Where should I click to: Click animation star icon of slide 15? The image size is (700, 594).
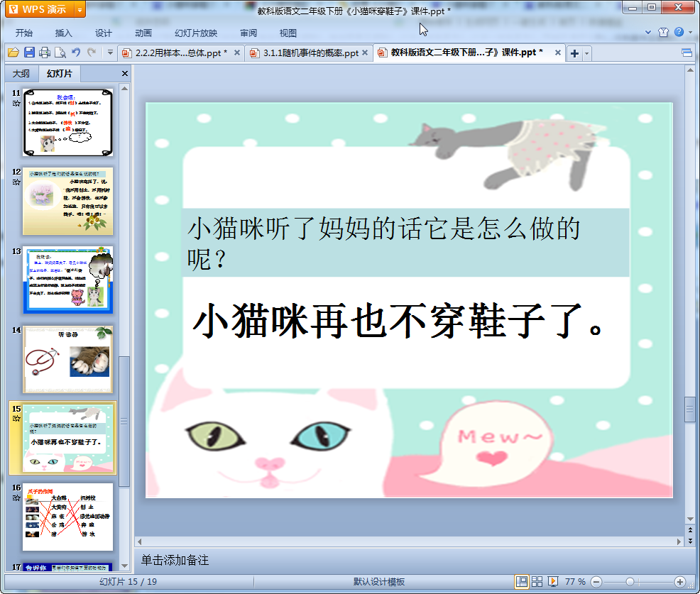point(16,419)
